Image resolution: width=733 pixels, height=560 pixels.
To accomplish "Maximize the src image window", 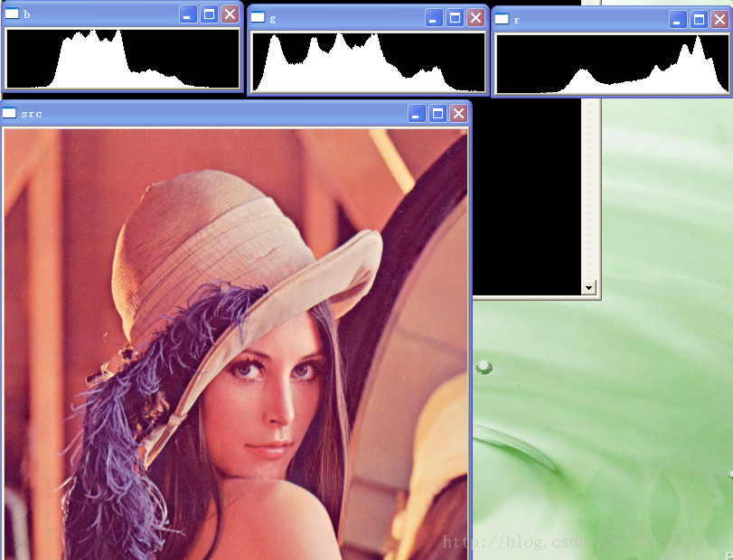I will [437, 114].
